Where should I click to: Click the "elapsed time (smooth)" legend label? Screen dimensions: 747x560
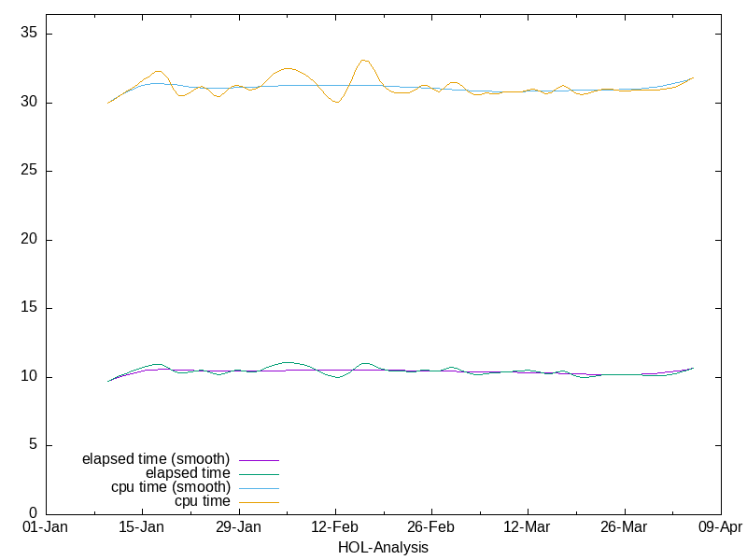tap(155, 459)
